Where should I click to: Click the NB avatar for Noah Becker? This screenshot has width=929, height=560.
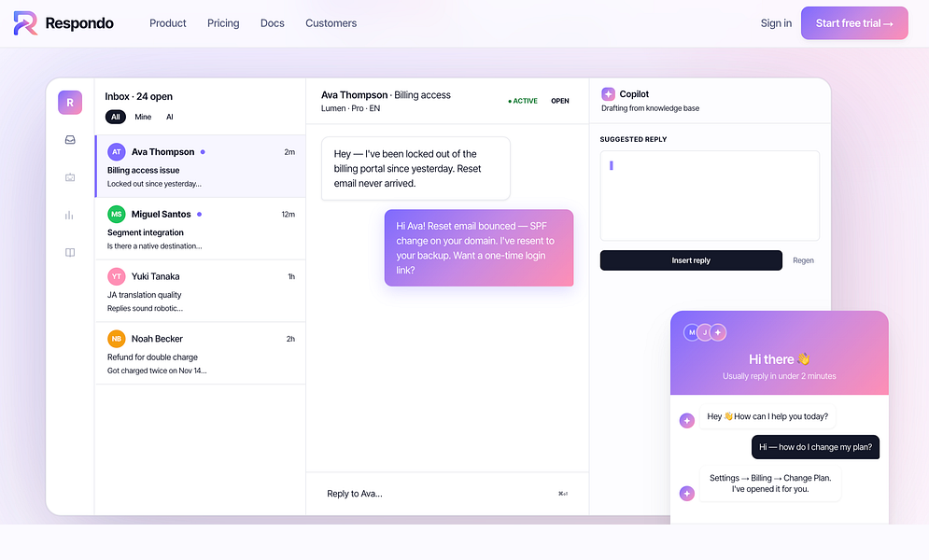pyautogui.click(x=116, y=339)
